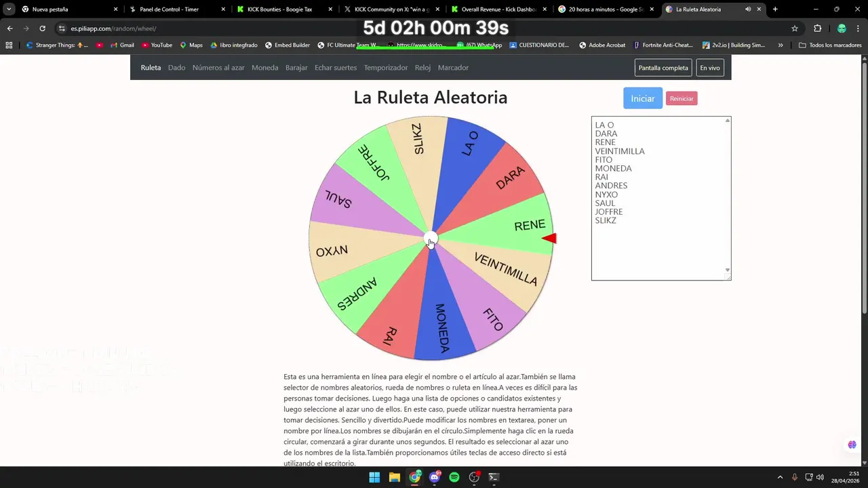Open the Dado tool in navbar
Image resolution: width=868 pixels, height=488 pixels.
pyautogui.click(x=176, y=68)
